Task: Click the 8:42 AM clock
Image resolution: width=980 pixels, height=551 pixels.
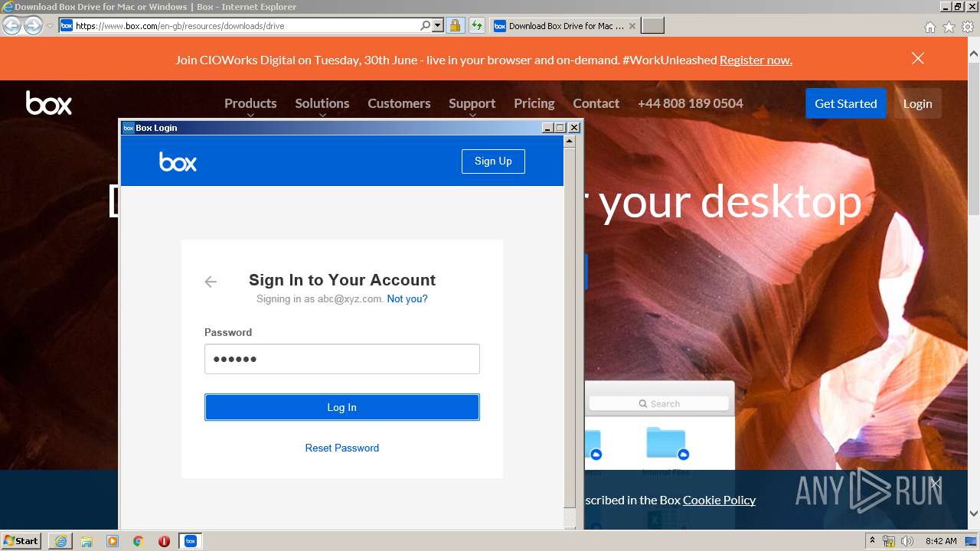Action: pyautogui.click(x=941, y=541)
